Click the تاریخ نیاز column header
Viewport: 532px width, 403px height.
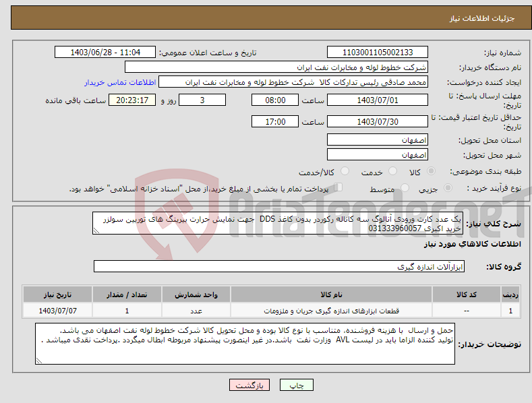coord(57,294)
